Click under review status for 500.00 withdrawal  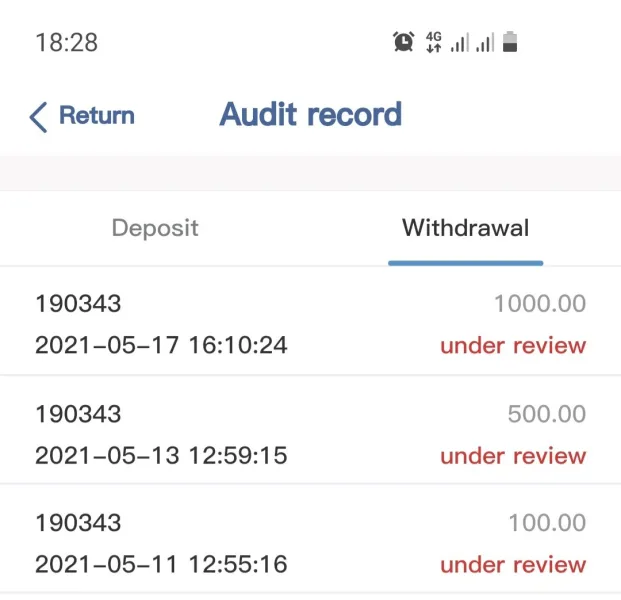513,456
